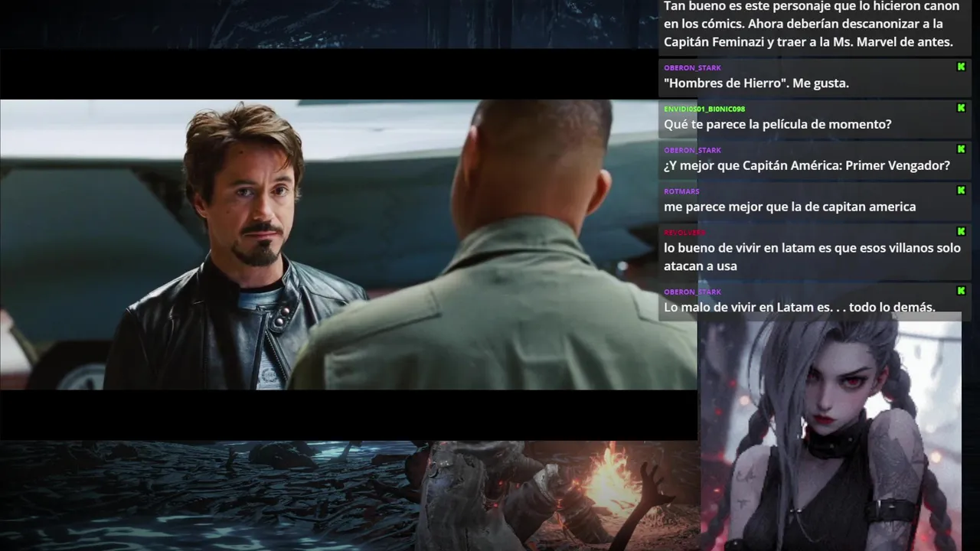Click the Kick badge by "Lo malo de vivir" message
The height and width of the screenshot is (551, 980).
click(961, 291)
